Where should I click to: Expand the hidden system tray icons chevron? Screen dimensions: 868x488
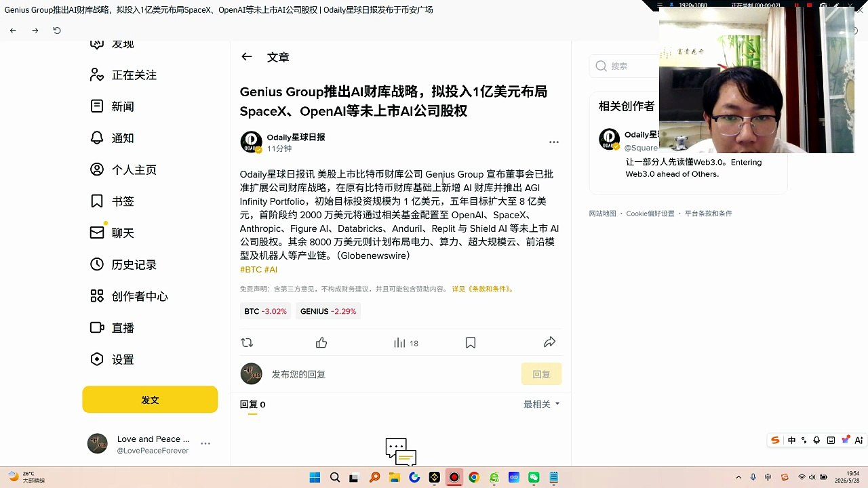738,477
